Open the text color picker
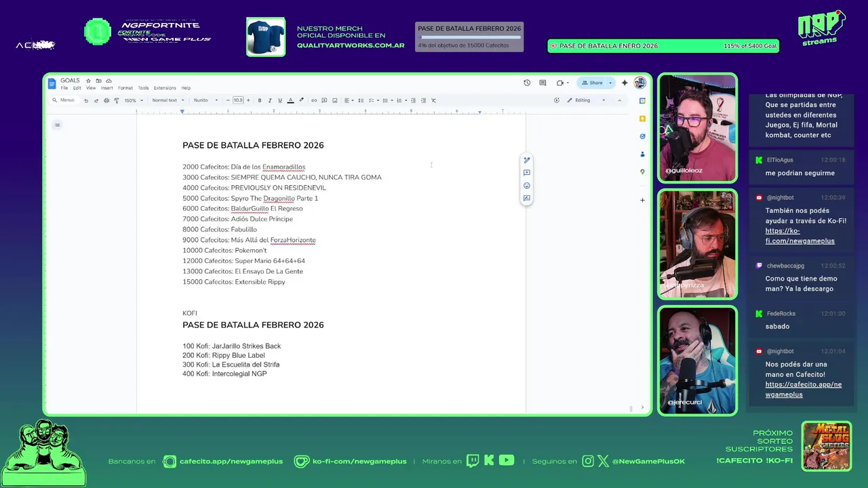The width and height of the screenshot is (868, 488). pyautogui.click(x=290, y=100)
